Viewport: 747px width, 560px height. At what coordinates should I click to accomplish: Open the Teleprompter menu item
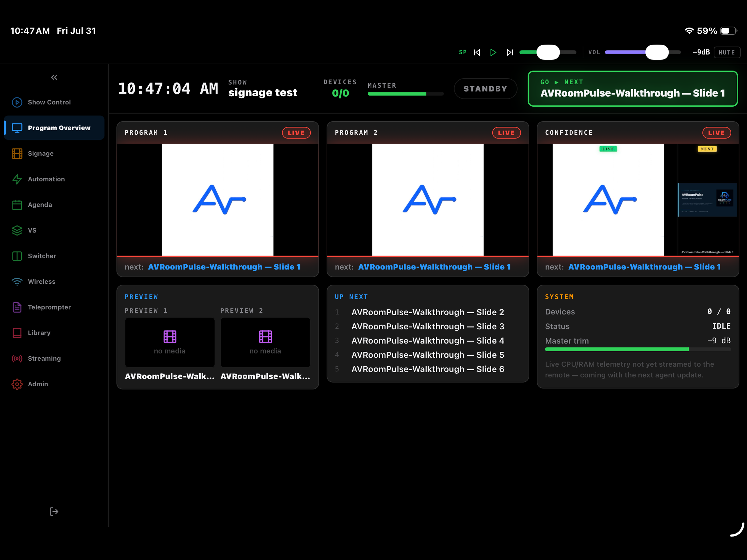54,307
